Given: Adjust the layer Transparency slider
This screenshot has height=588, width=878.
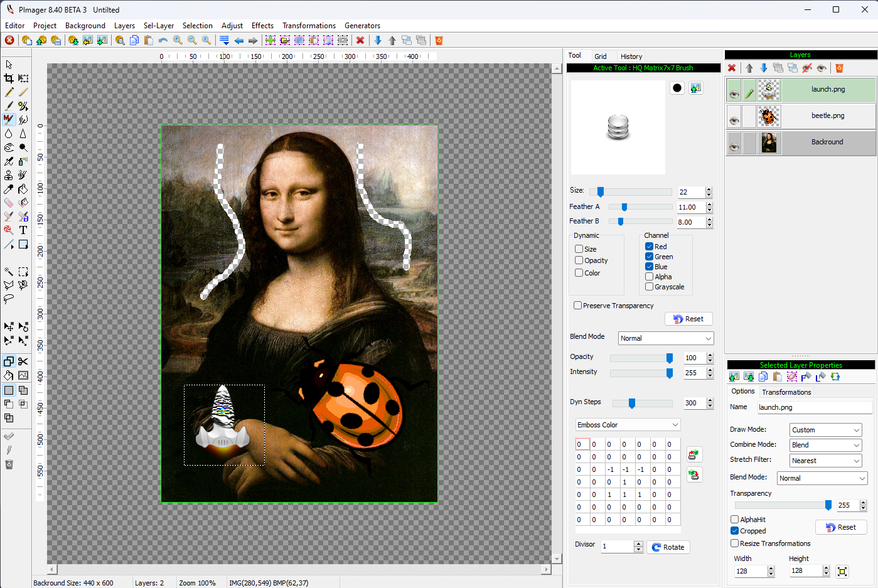Looking at the screenshot, I should pos(828,505).
